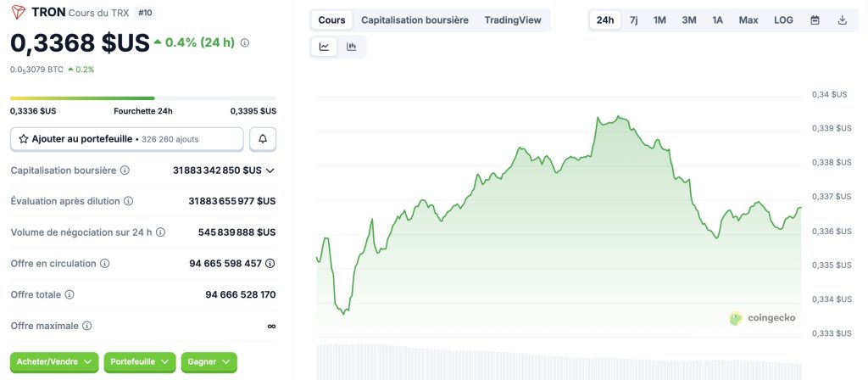This screenshot has height=380, width=868.
Task: Click info icon beside Offre maximale
Action: coord(87,326)
